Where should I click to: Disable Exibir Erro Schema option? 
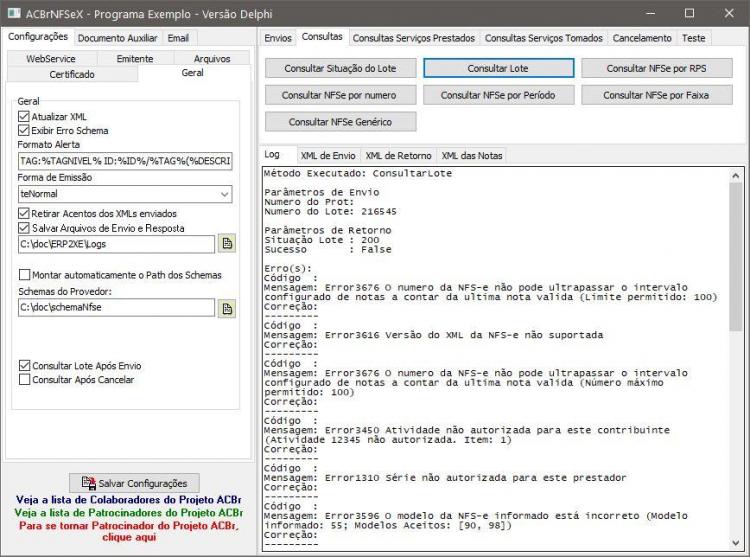coord(24,130)
